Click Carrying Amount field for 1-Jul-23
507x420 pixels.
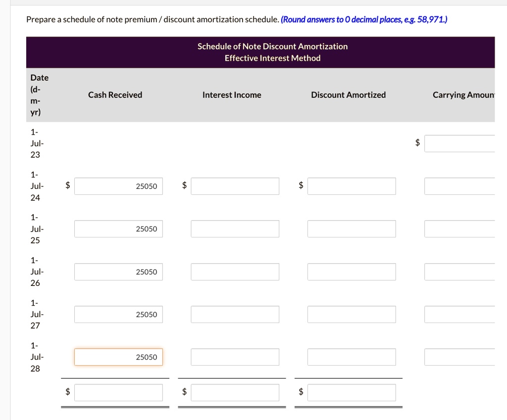click(x=459, y=143)
